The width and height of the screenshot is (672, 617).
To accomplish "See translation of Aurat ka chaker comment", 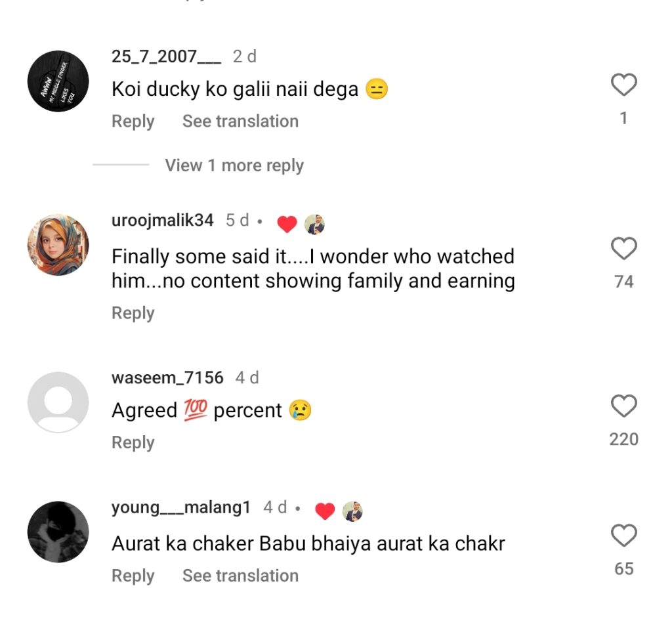I will click(x=240, y=576).
